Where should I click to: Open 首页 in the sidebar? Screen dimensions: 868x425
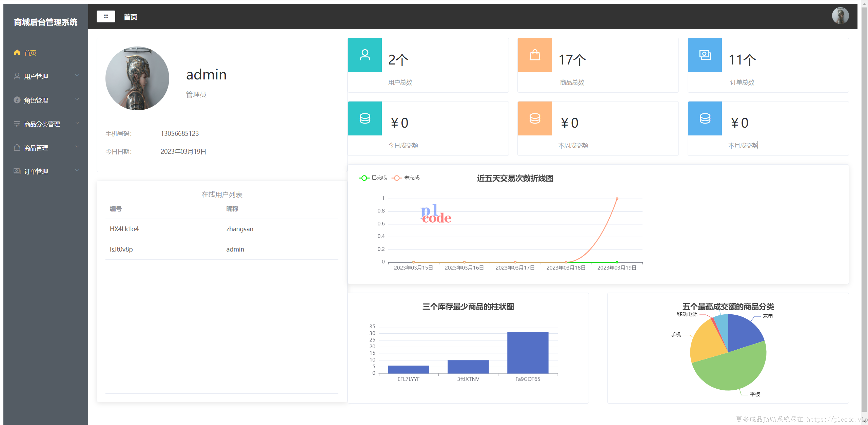46,53
